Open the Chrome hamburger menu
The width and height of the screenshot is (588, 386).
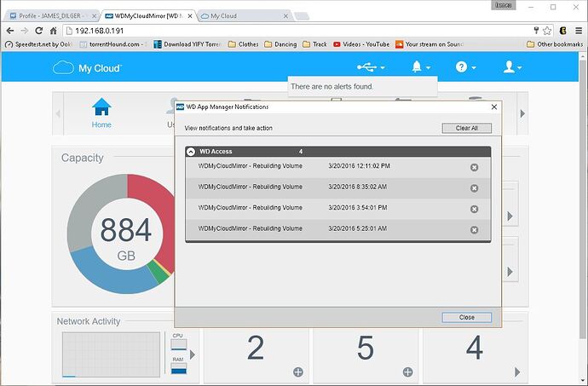pyautogui.click(x=579, y=31)
